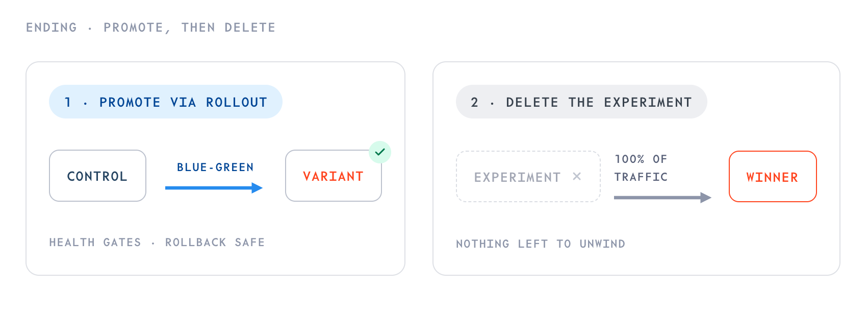Select the red Winner box
The image size is (868, 311).
click(x=773, y=176)
